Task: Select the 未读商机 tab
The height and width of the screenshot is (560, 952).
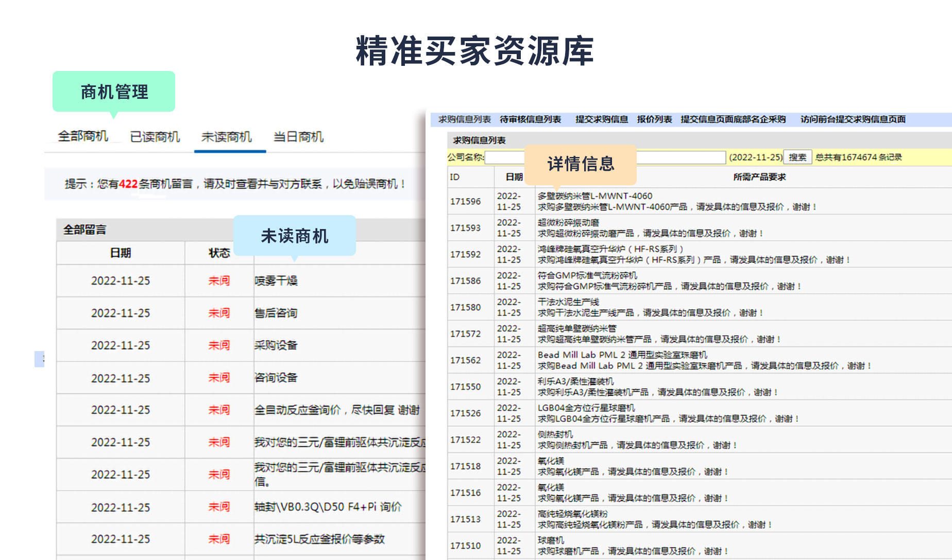Action: (x=226, y=137)
